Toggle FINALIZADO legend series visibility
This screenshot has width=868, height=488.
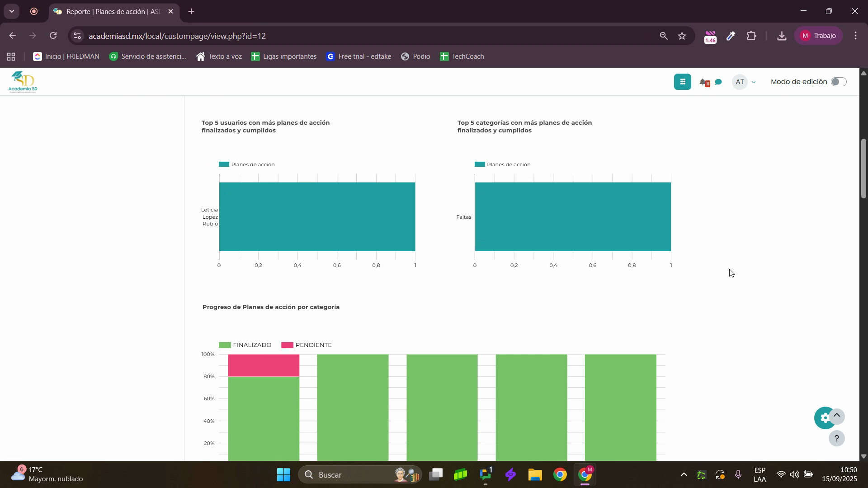(x=245, y=345)
